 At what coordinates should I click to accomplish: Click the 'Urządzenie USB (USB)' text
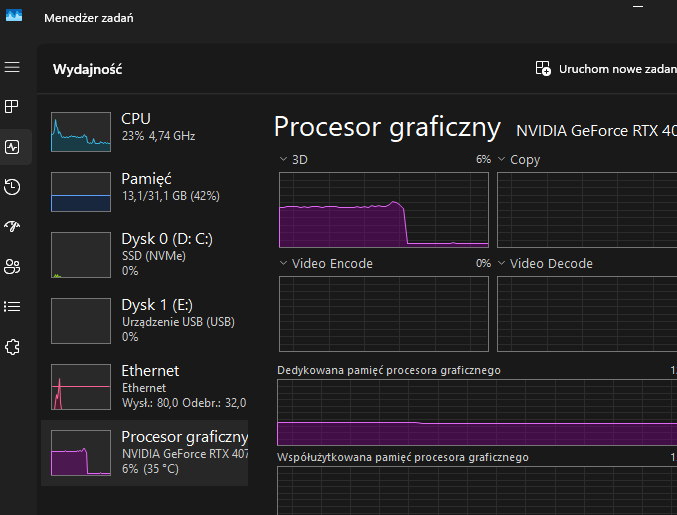pos(178,322)
